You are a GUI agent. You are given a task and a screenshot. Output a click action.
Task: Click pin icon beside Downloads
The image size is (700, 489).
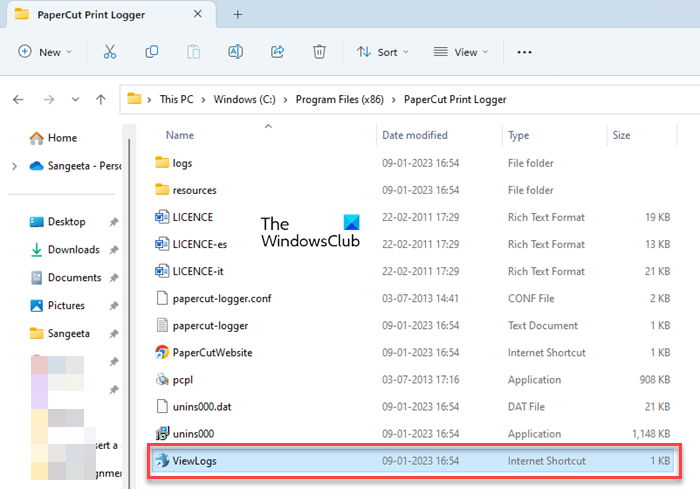pyautogui.click(x=114, y=250)
